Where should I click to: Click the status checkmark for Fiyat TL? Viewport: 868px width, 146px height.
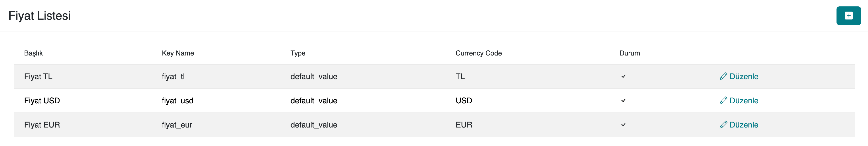[623, 76]
